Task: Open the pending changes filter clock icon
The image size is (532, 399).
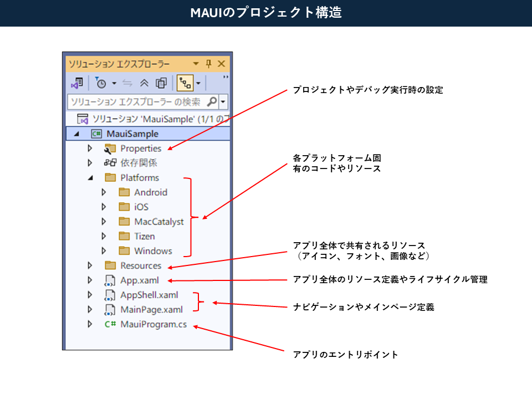Action: pyautogui.click(x=101, y=83)
